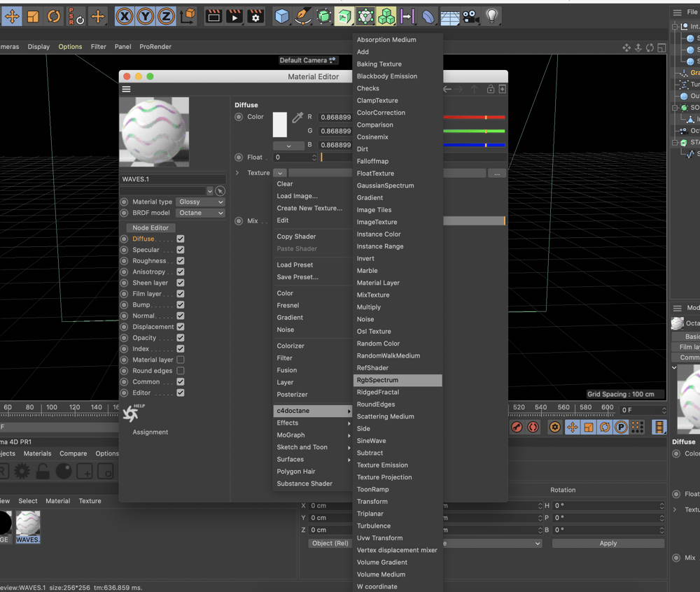
Task: Disable the Displacement checkbox
Action: (181, 327)
